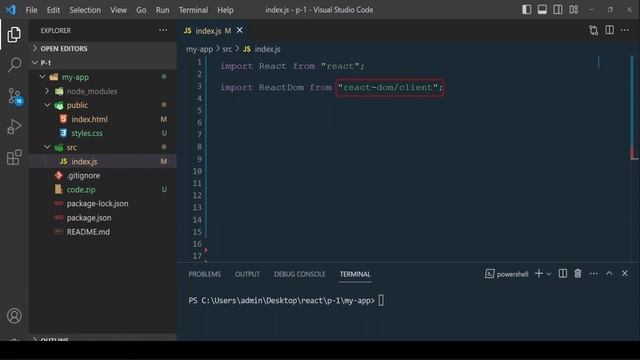The image size is (640, 360).
Task: Open the Run and Debug view
Action: click(x=14, y=127)
